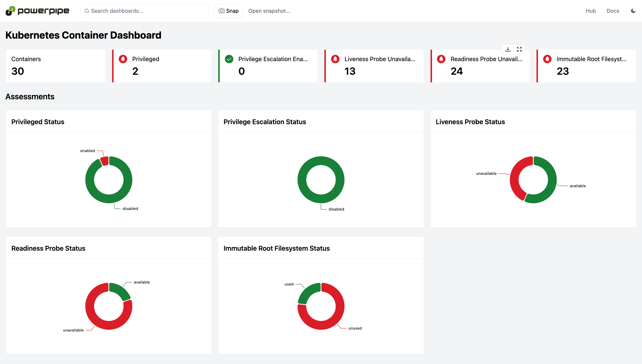
Task: Toggle dark mode with moon icon
Action: [x=633, y=11]
